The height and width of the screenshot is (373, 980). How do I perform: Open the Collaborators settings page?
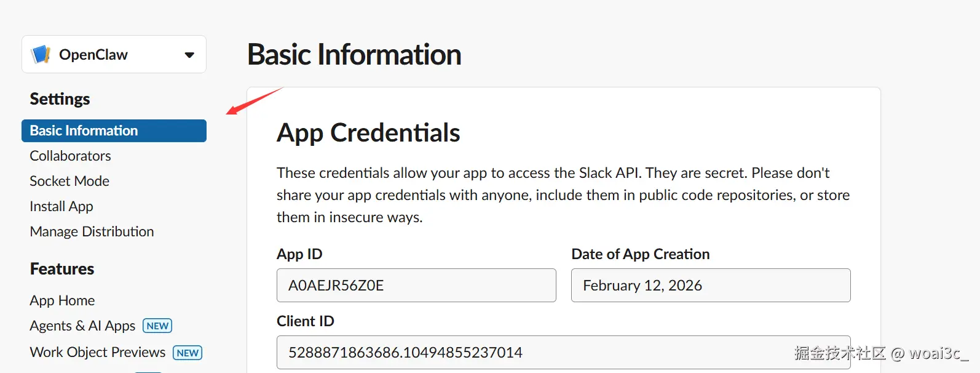(x=70, y=156)
